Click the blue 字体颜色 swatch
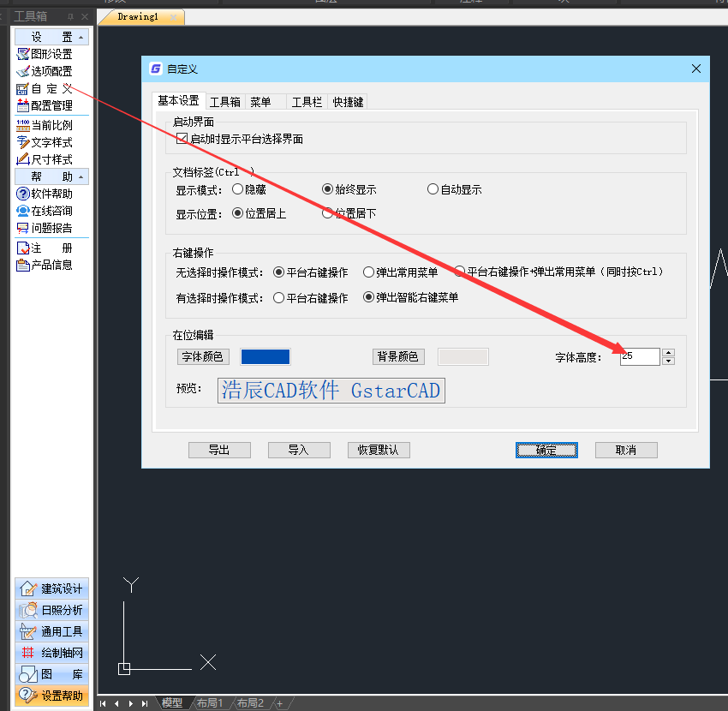Viewport: 728px width, 711px height. (266, 357)
